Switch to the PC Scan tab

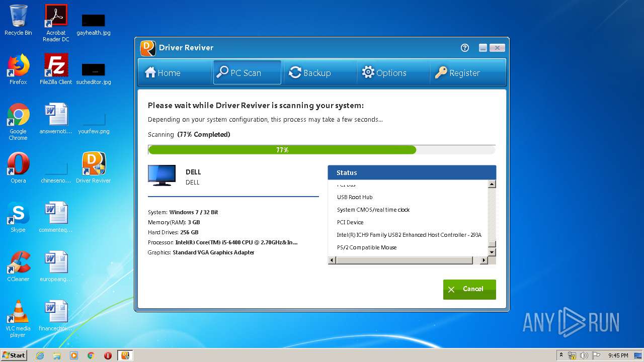247,73
